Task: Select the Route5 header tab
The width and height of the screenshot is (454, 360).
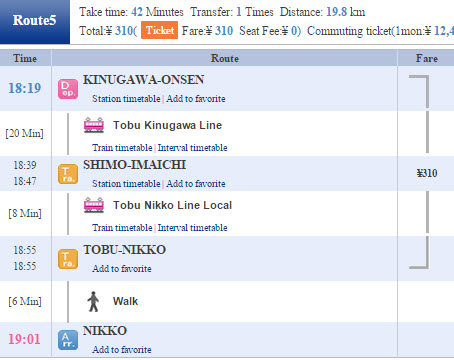Action: pyautogui.click(x=35, y=22)
